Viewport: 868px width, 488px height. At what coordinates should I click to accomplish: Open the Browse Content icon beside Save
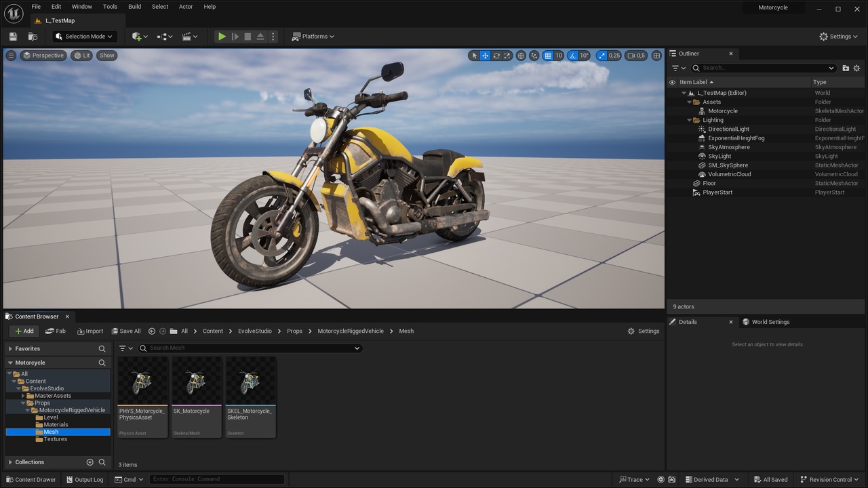[33, 37]
